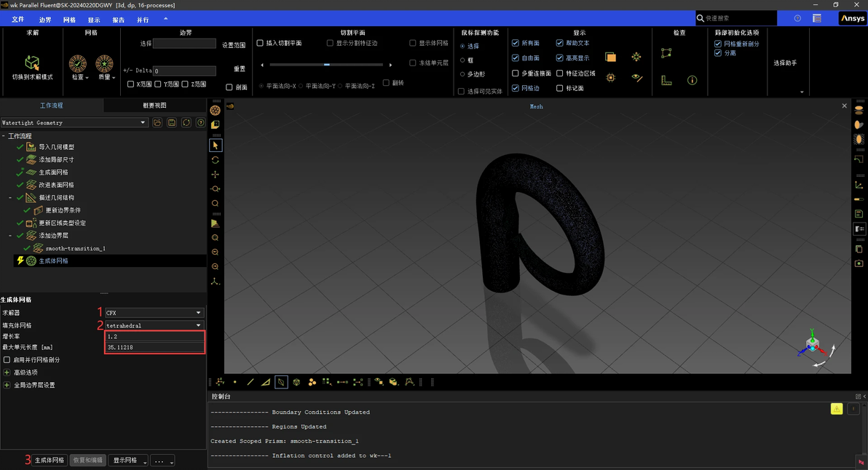This screenshot has width=868, height=470.
Task: Select the edge selection filter line icon
Action: pyautogui.click(x=250, y=382)
